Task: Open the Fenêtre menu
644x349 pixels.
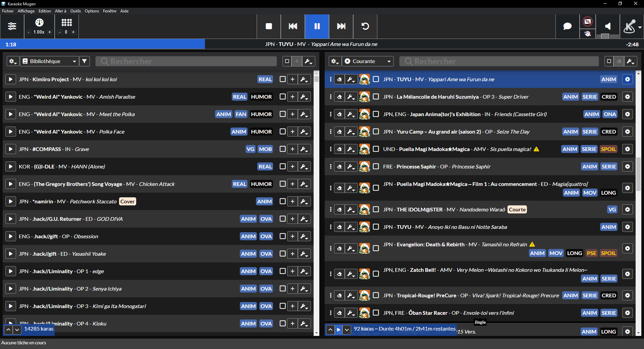Action: pyautogui.click(x=110, y=11)
